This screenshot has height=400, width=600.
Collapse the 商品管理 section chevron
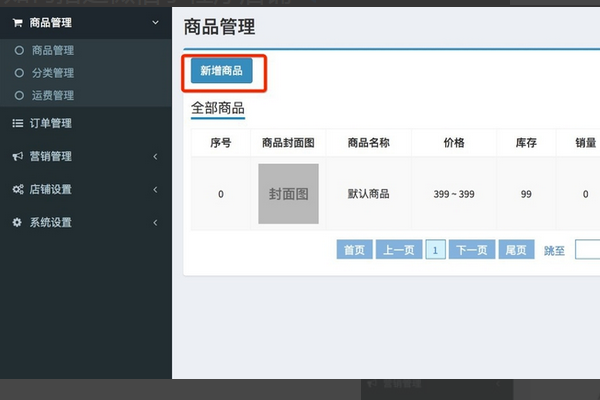coord(154,22)
